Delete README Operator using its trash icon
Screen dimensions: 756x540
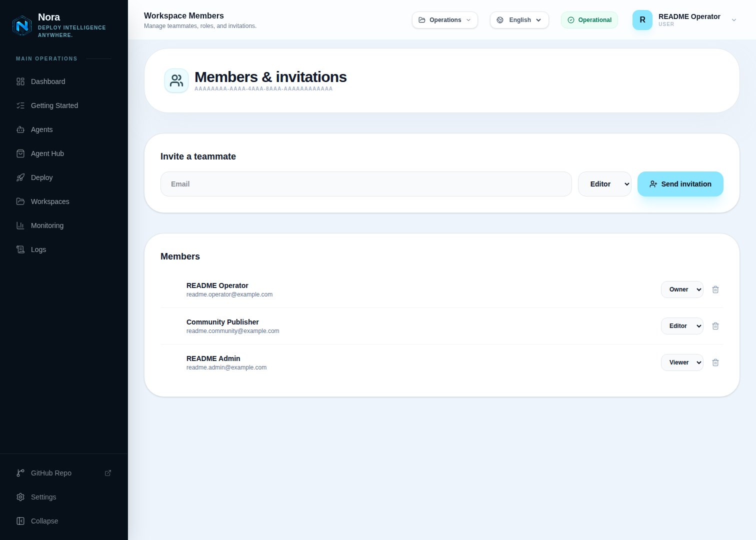point(715,289)
